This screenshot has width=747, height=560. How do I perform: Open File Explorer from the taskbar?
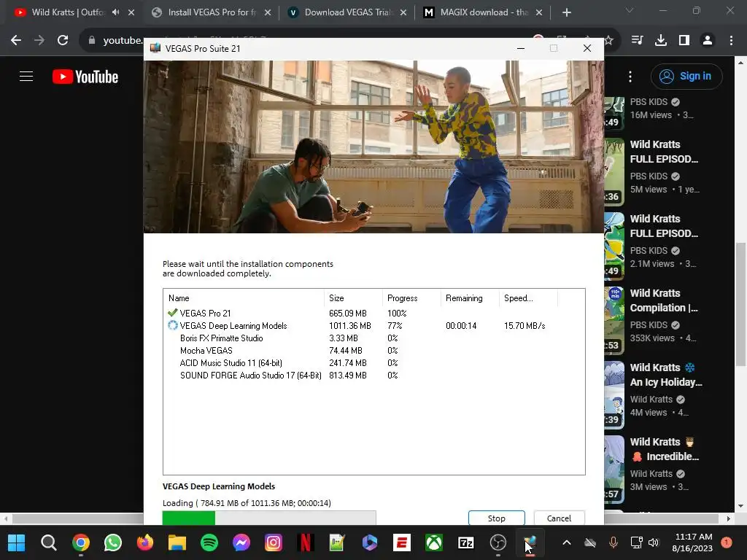(177, 542)
